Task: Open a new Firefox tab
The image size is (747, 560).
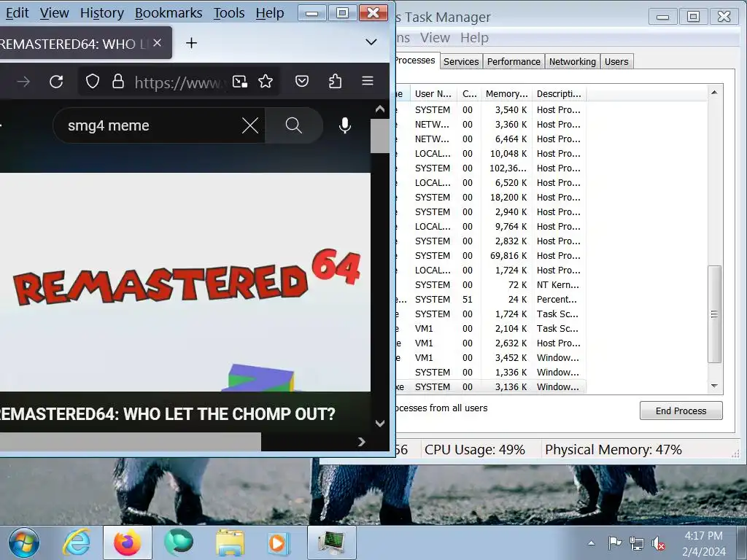Action: [x=192, y=43]
